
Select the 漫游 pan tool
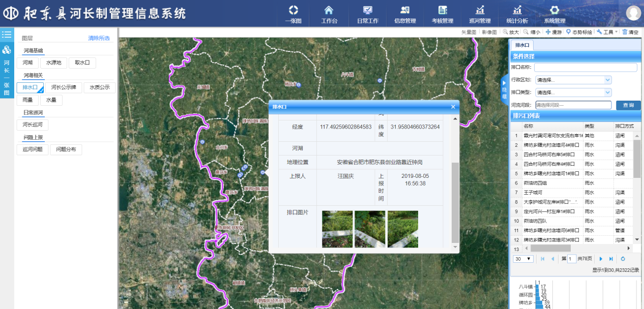point(554,32)
